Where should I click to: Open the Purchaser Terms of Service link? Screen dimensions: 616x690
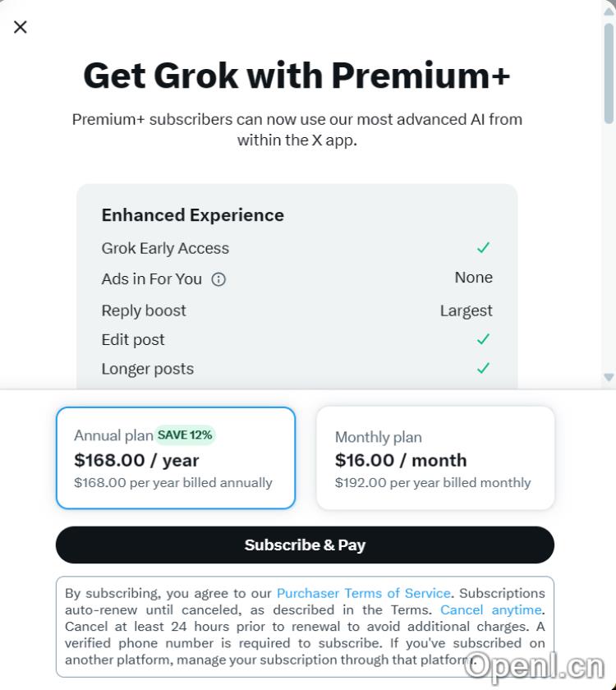364,593
